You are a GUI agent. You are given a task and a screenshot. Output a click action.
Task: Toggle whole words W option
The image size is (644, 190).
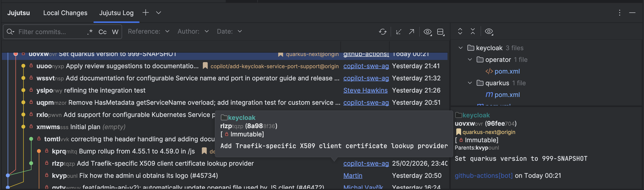(x=115, y=32)
